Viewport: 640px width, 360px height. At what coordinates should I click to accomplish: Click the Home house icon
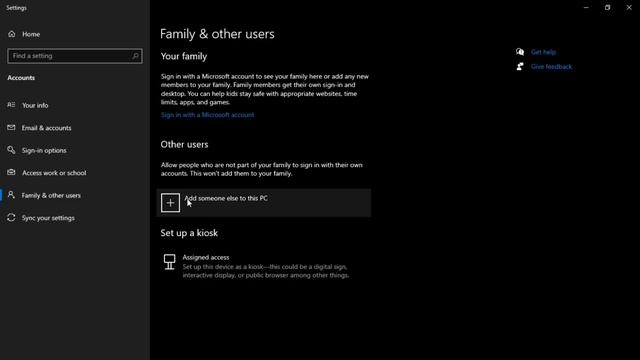coord(11,34)
